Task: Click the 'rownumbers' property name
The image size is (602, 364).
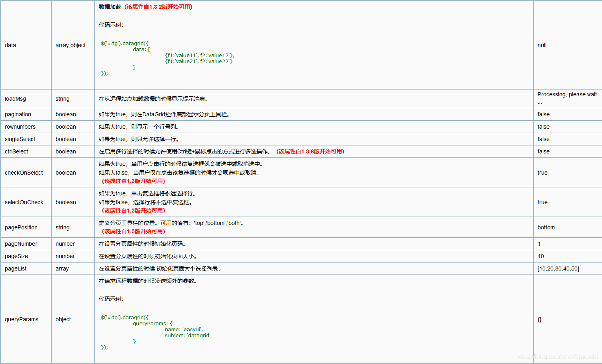Action: tap(20, 127)
